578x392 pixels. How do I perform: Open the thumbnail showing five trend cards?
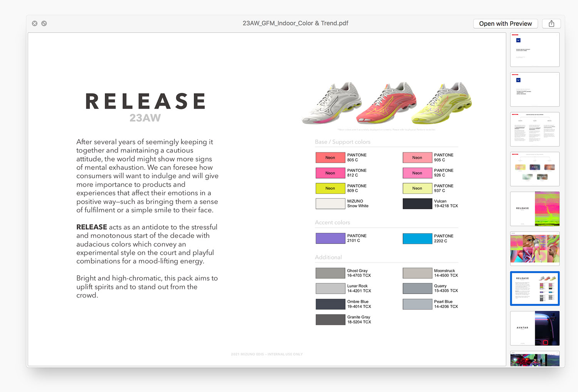coord(534,169)
